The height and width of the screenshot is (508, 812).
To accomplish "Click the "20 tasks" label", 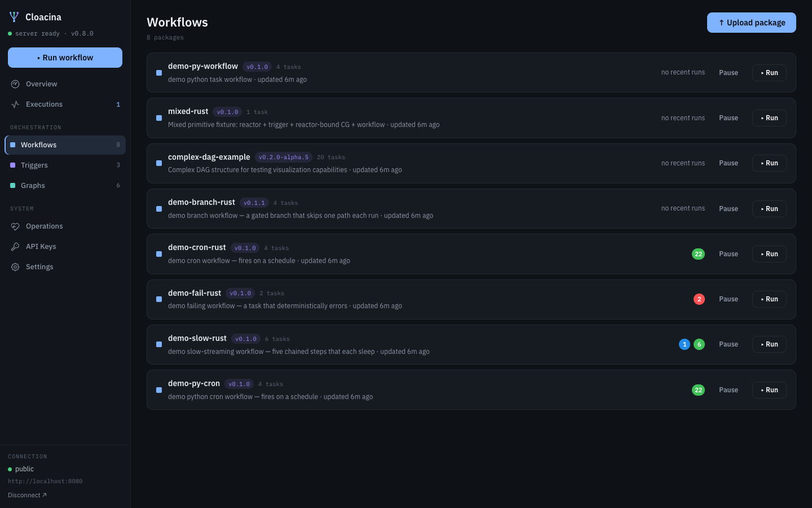I will coord(331,157).
